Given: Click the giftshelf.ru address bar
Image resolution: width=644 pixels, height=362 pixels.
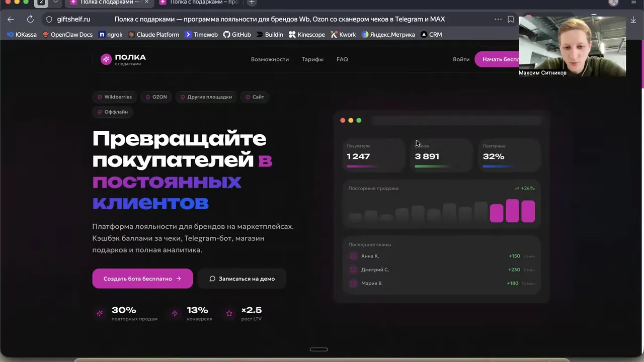Looking at the screenshot, I should pos(73,19).
